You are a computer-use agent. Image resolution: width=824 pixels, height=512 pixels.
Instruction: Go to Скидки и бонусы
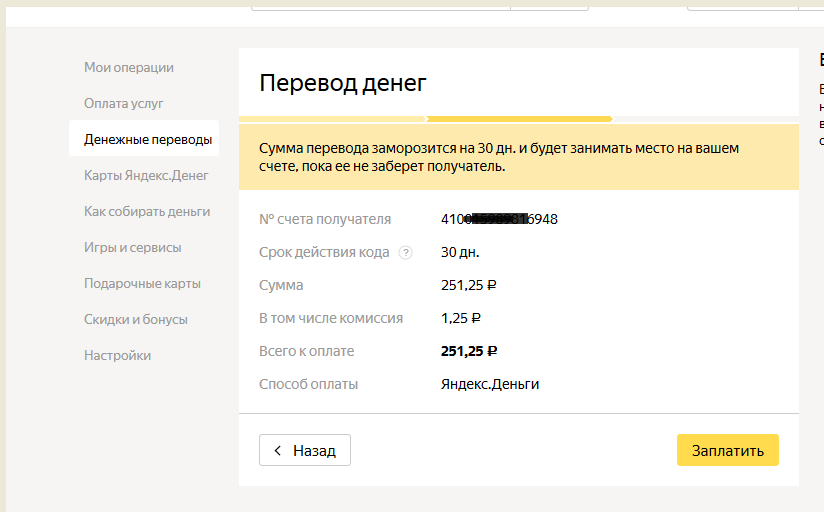point(136,319)
